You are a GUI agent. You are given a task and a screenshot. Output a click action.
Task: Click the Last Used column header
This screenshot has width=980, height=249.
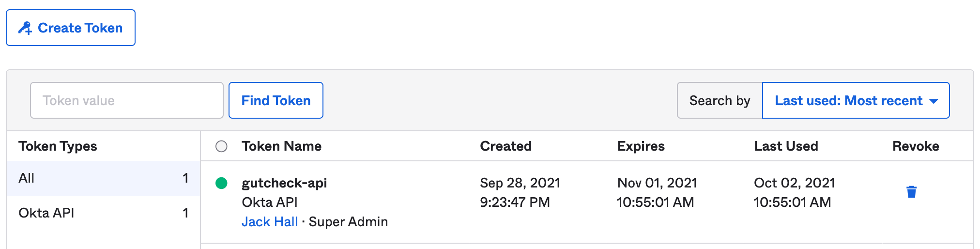tap(786, 146)
